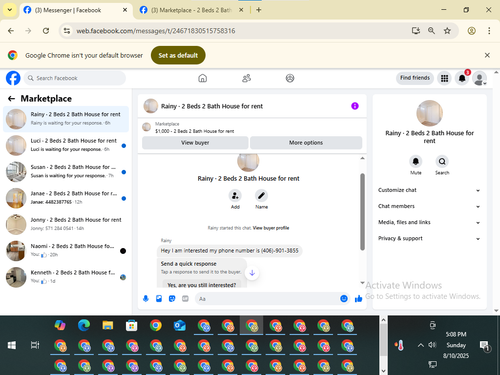Send a thumbs up like

358,299
